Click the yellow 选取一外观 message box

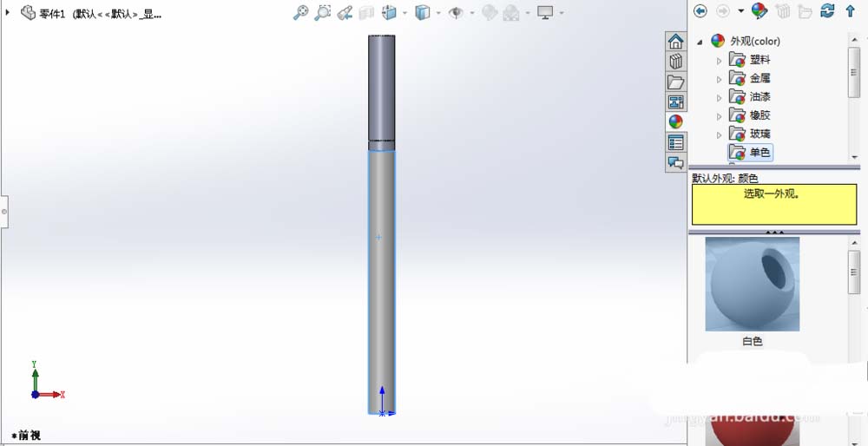tap(774, 204)
